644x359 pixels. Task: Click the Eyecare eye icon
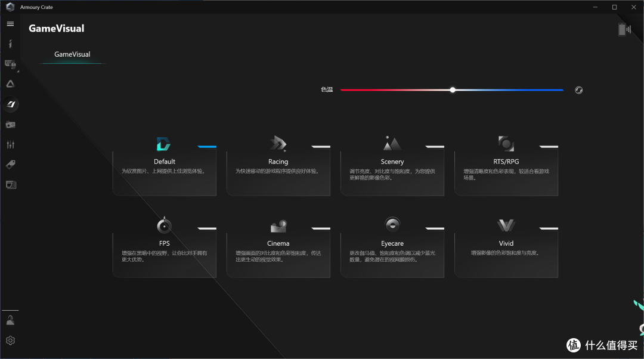click(392, 225)
